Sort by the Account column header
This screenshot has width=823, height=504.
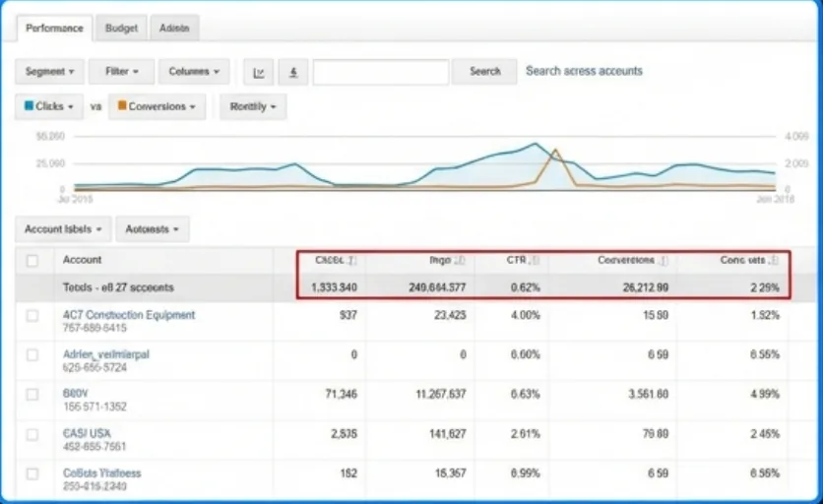tap(82, 260)
